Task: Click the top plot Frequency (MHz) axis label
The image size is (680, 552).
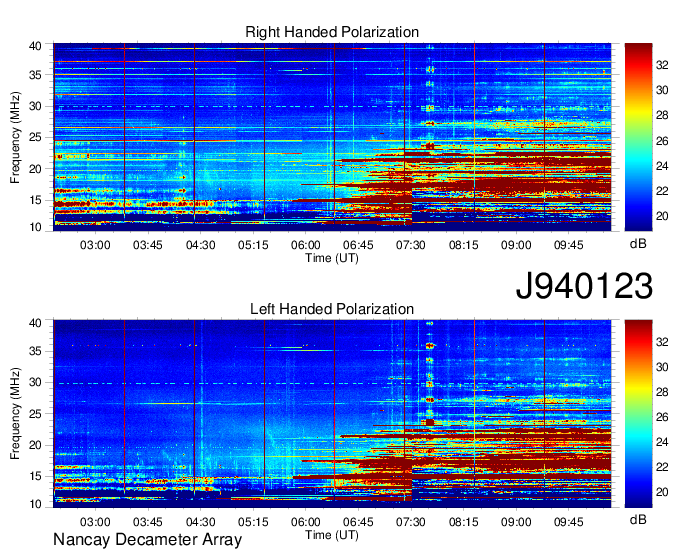Action: 15,137
